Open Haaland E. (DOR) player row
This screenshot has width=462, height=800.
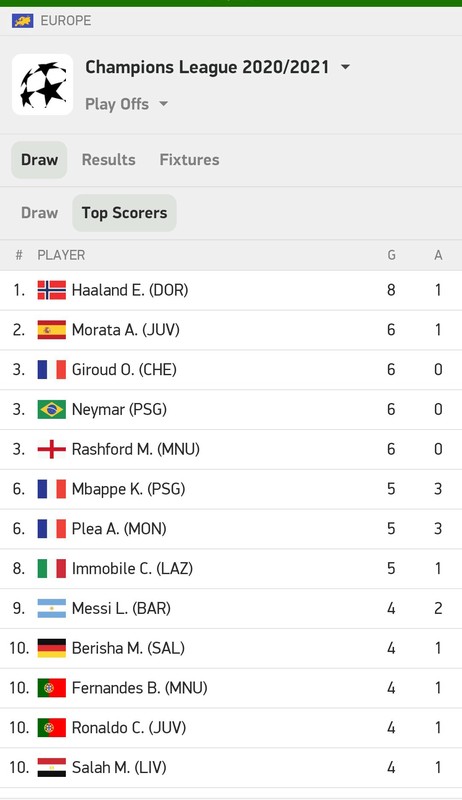[x=231, y=290]
